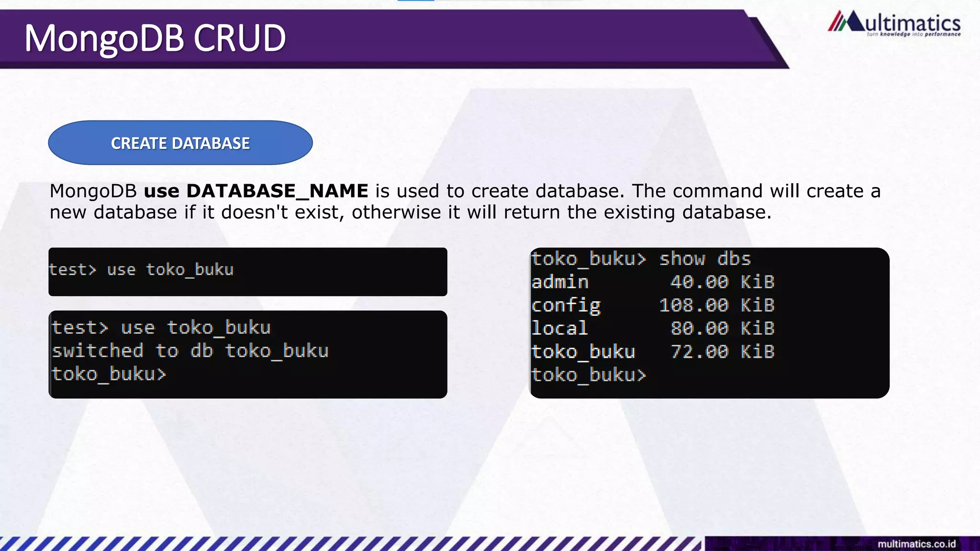The height and width of the screenshot is (551, 980).
Task: Click the striped blue footer bar
Action: (x=349, y=544)
